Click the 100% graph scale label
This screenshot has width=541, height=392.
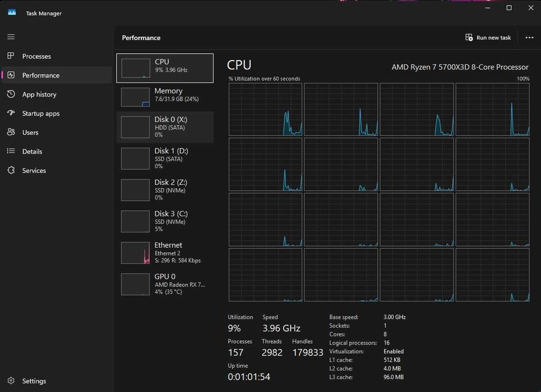[x=522, y=78]
